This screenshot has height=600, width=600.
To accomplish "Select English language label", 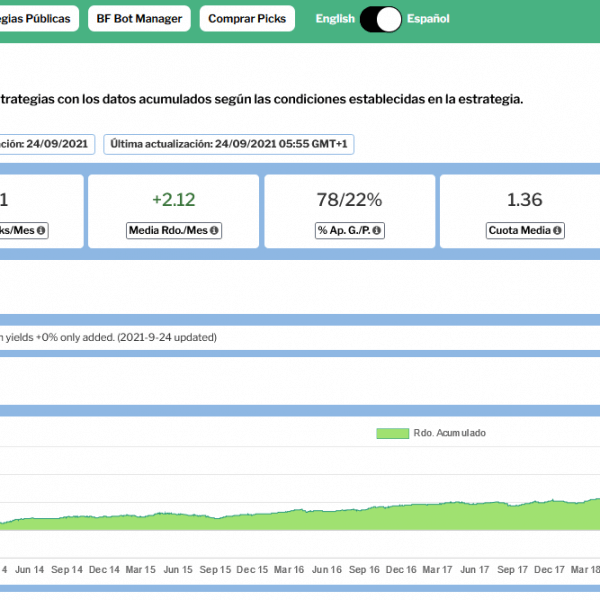I will (x=335, y=19).
